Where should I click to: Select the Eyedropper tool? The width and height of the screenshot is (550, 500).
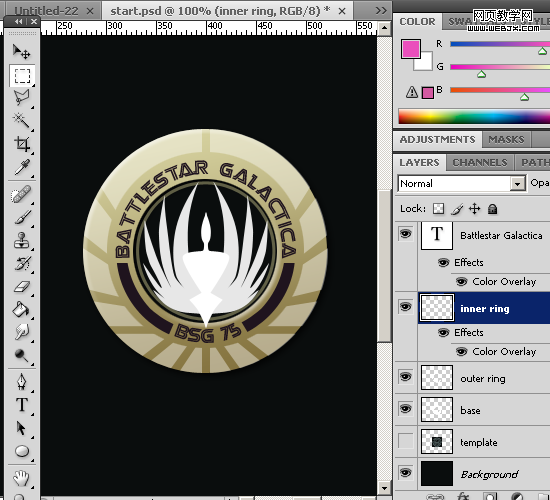click(22, 167)
